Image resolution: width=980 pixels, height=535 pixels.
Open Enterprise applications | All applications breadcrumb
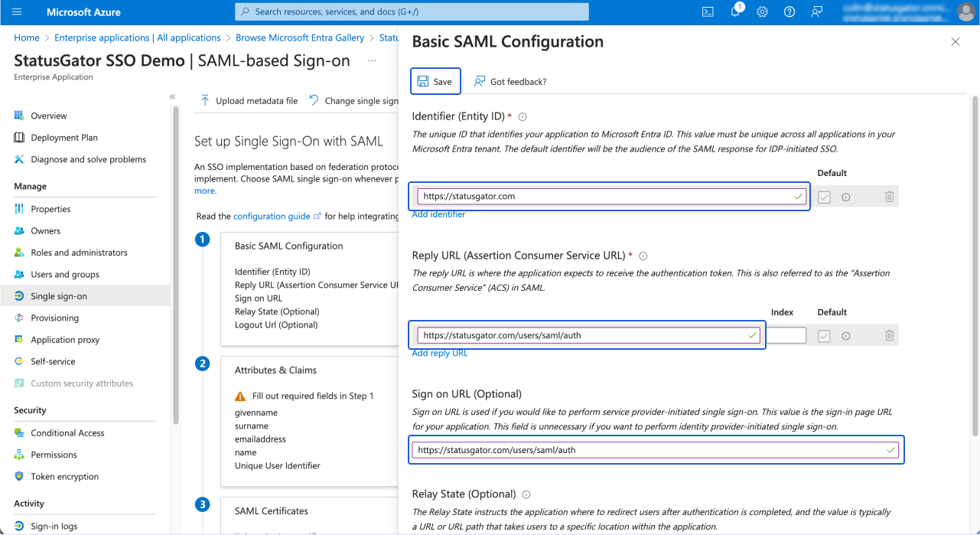[x=138, y=38]
